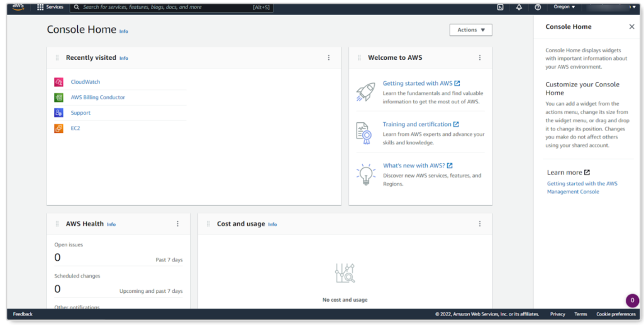Screen dimensions: 644x325
Task: Click the AWS logo in the top bar
Action: point(18,6)
